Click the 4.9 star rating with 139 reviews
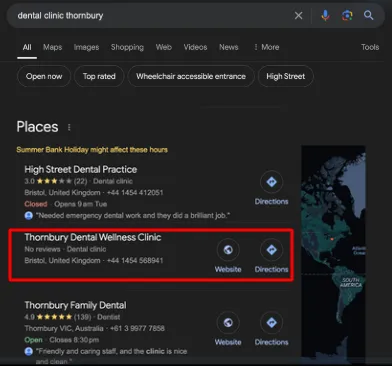Image resolution: width=392 pixels, height=366 pixels. [58, 317]
